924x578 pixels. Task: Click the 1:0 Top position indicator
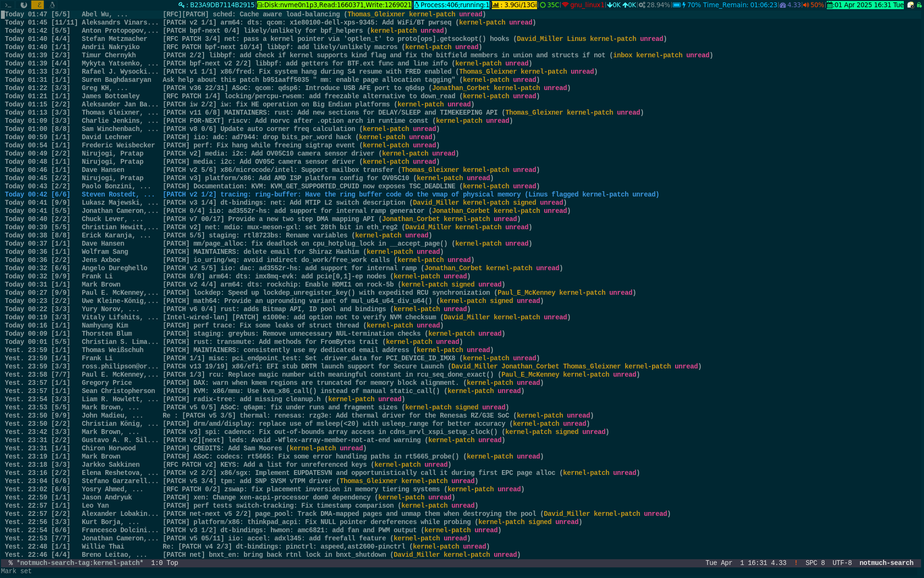tap(164, 563)
